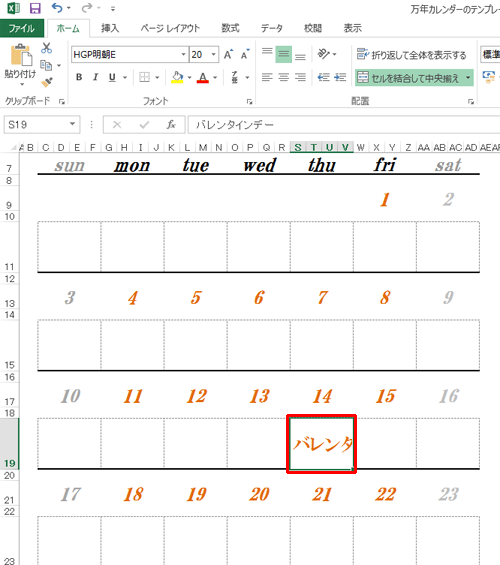The width and height of the screenshot is (500, 565).
Task: Open fill color picker arrow
Action: 189,77
